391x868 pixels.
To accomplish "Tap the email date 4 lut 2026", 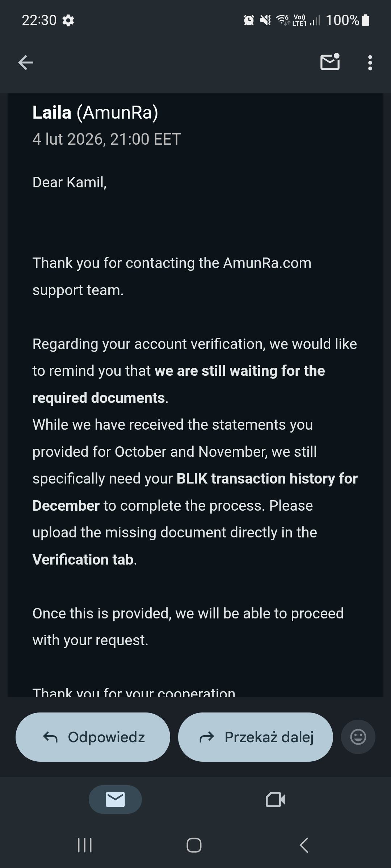I will coord(106,139).
